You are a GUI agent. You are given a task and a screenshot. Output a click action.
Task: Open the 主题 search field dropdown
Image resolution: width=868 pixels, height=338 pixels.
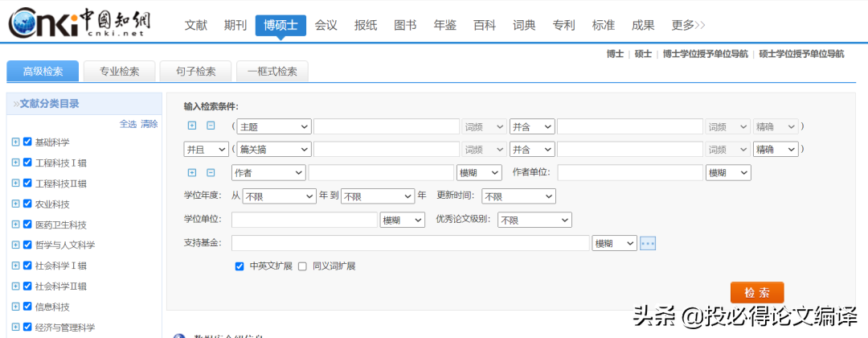273,126
